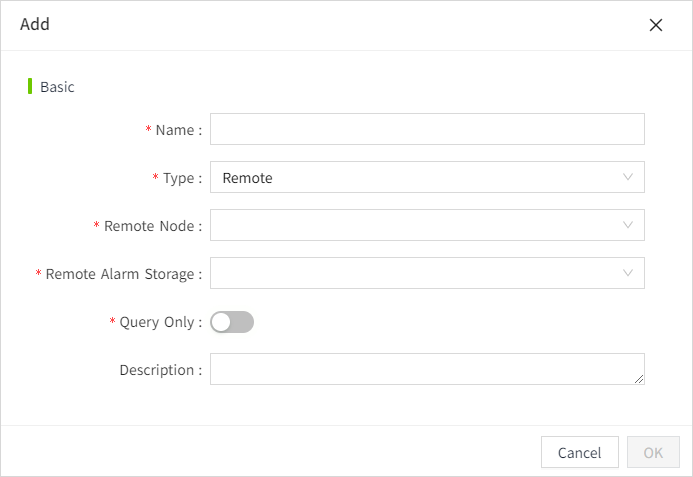Click the Name input field
693x477 pixels.
click(427, 129)
